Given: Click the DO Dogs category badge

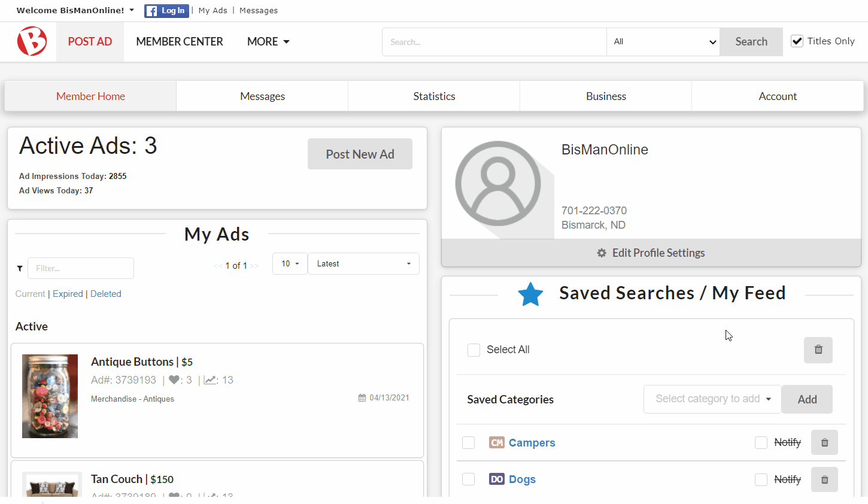Looking at the screenshot, I should coord(497,479).
